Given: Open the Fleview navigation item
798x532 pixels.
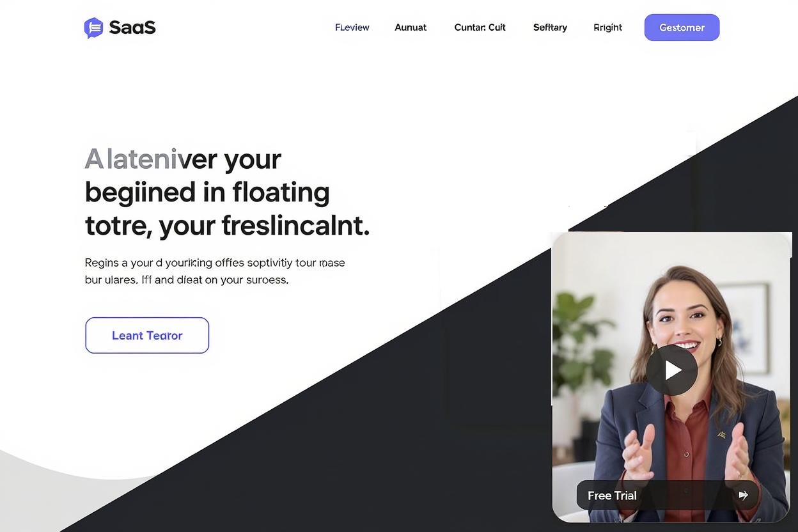Looking at the screenshot, I should (x=352, y=27).
